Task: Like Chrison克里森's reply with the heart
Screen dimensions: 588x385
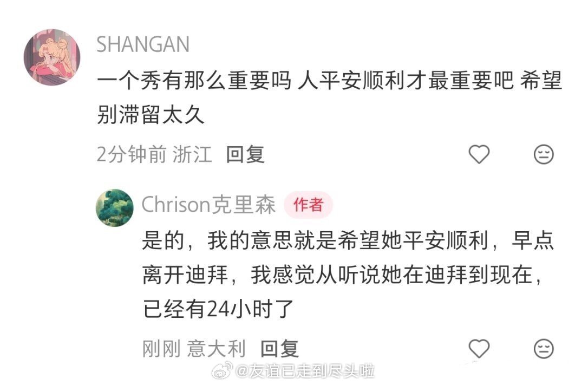Action: [x=479, y=348]
